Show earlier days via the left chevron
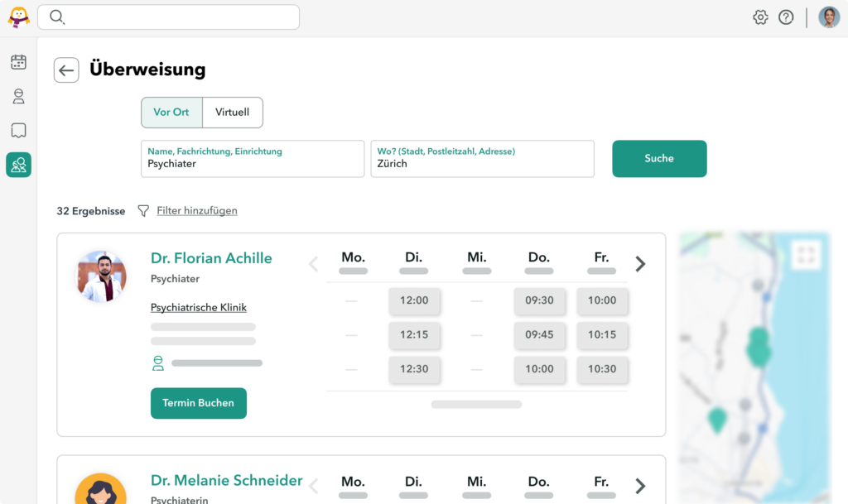 [x=313, y=263]
